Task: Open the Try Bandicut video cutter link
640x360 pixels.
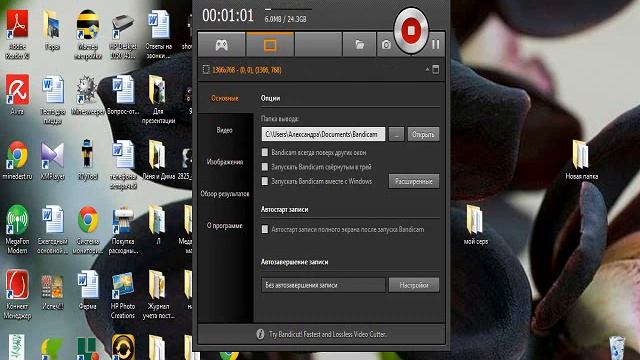Action: (x=327, y=334)
